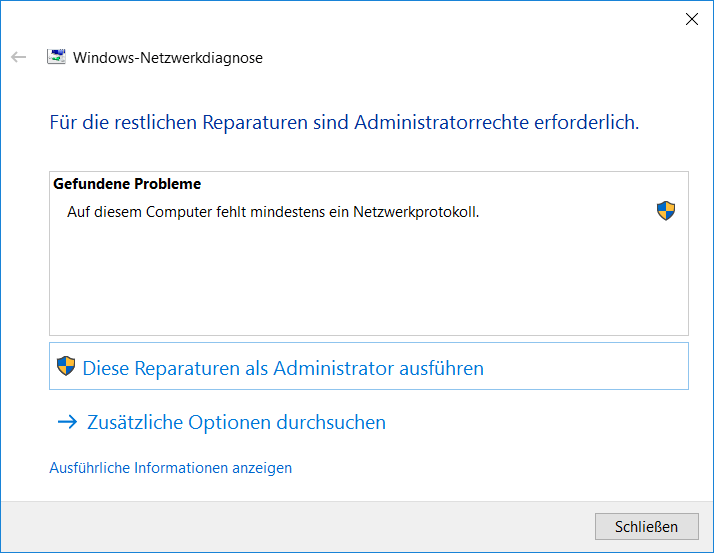The height and width of the screenshot is (553, 714).
Task: Open Ausführliche Informationen anzeigen link
Action: (170, 468)
